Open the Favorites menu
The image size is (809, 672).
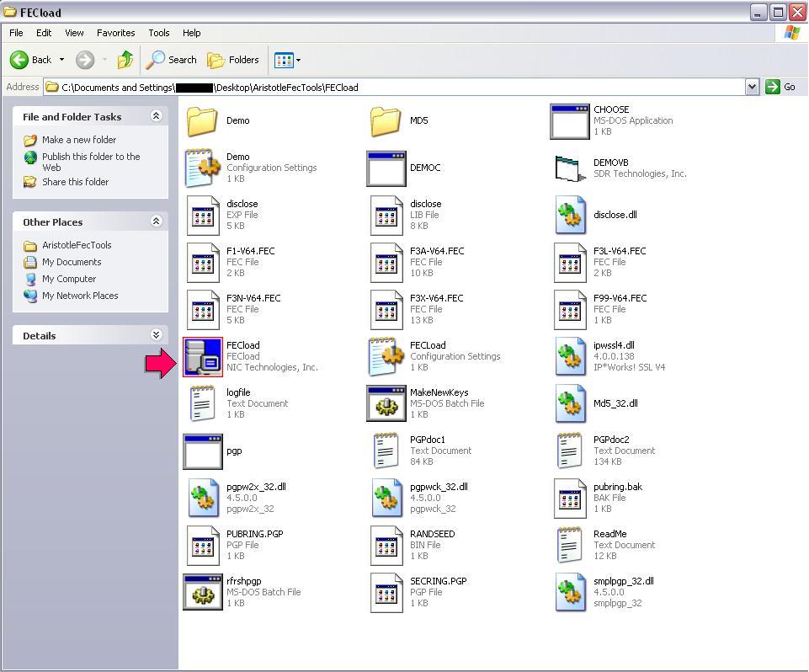115,33
